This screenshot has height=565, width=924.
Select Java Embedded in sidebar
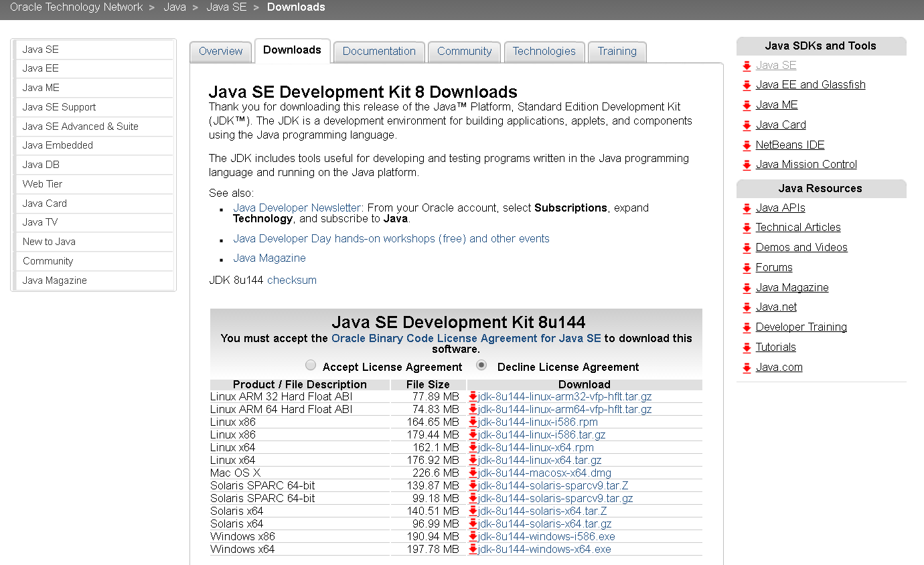click(x=94, y=145)
